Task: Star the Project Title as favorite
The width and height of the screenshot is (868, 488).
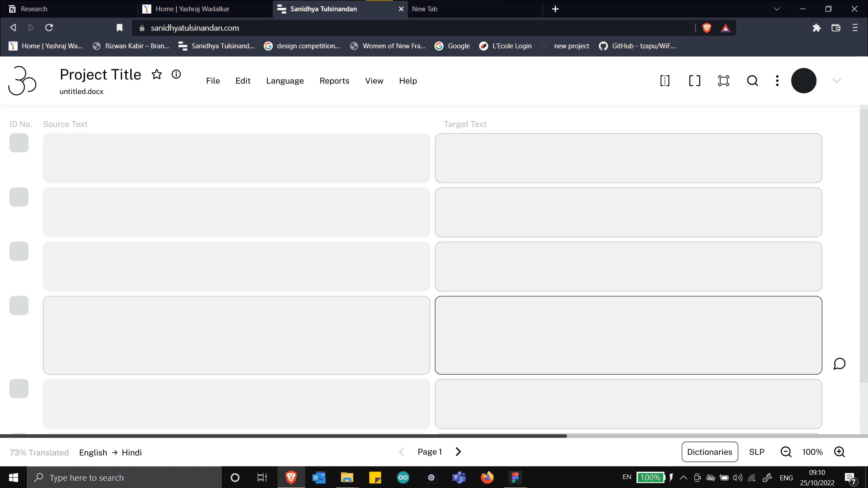Action: coord(157,74)
